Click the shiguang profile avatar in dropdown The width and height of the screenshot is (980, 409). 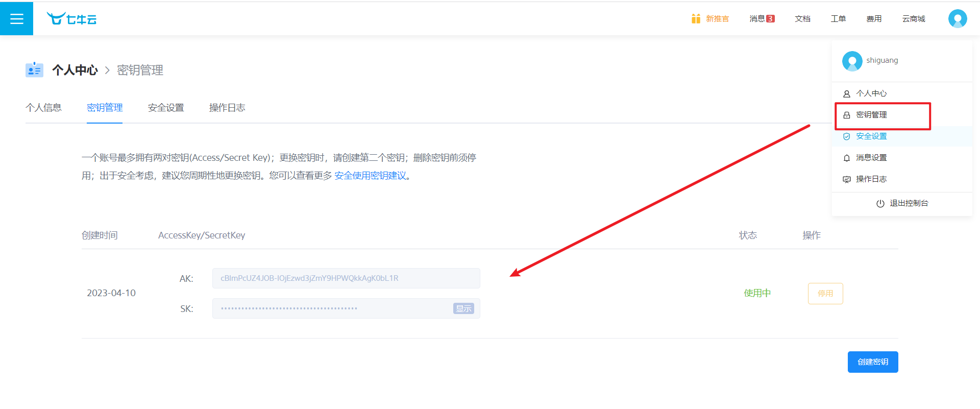click(x=852, y=61)
